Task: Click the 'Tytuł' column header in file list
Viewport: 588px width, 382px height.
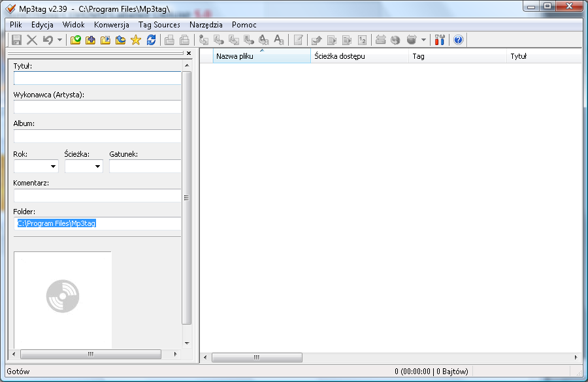Action: (x=544, y=56)
